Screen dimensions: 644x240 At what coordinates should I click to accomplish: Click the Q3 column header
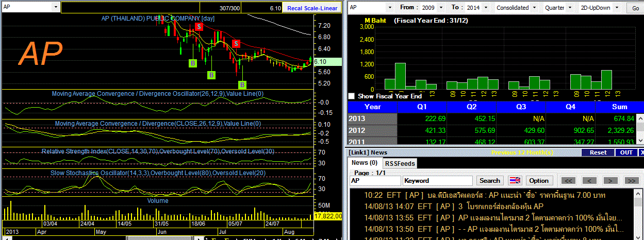pos(521,107)
